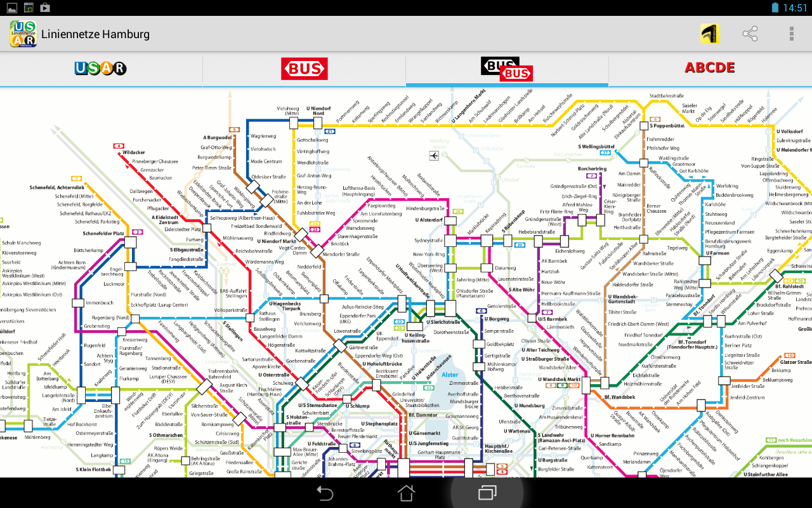Select the double BUS metro bus tab
The height and width of the screenshot is (508, 812).
tap(507, 69)
